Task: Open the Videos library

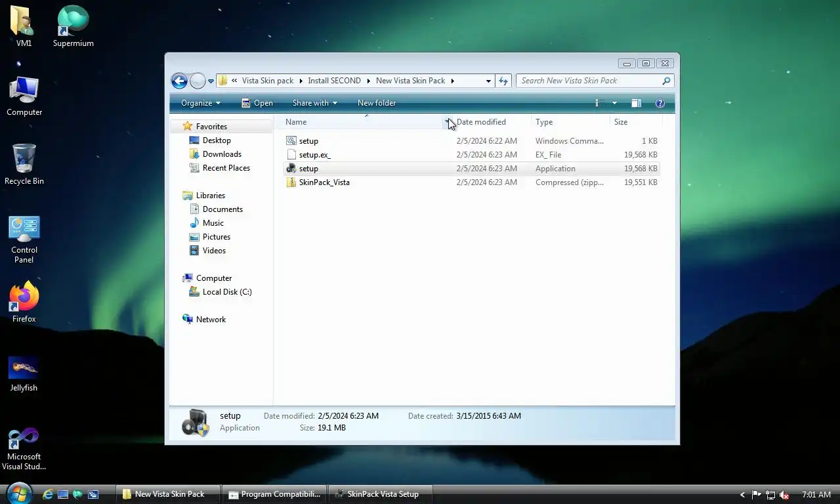Action: pyautogui.click(x=214, y=251)
